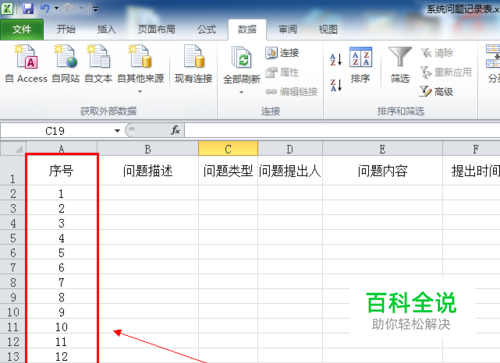Screen dimensions: 500x363
Task: Switch to the 公式 (Formulas) tab
Action: tap(207, 29)
